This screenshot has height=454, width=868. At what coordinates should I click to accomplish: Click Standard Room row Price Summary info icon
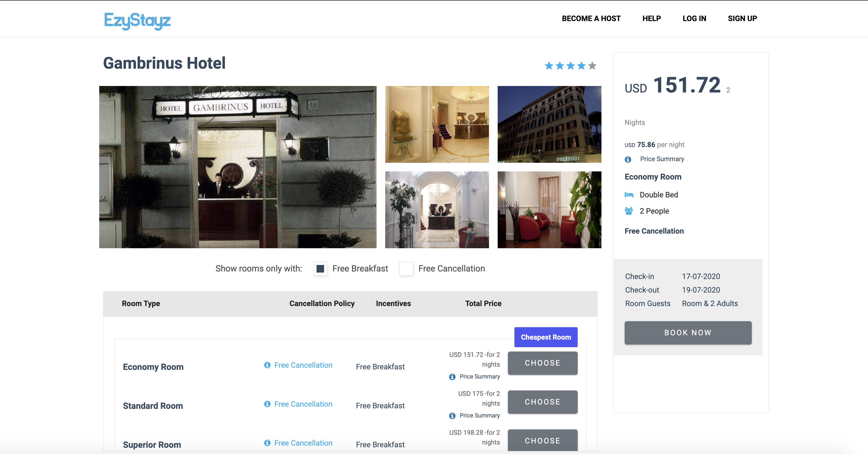tap(452, 416)
